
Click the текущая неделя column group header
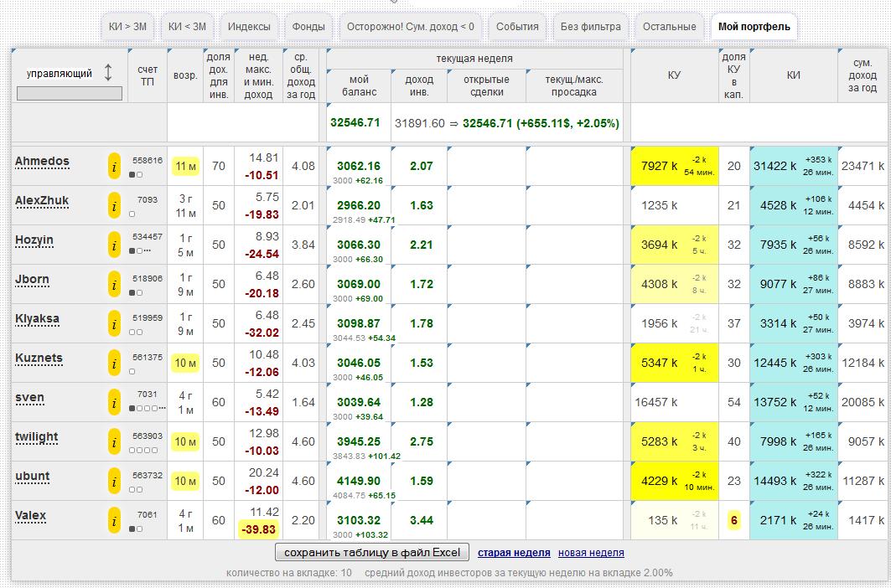point(474,59)
